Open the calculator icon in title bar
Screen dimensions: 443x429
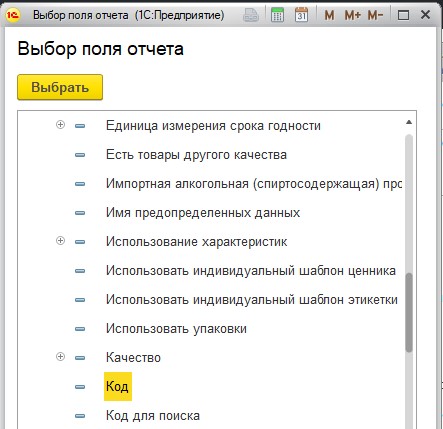(x=277, y=15)
